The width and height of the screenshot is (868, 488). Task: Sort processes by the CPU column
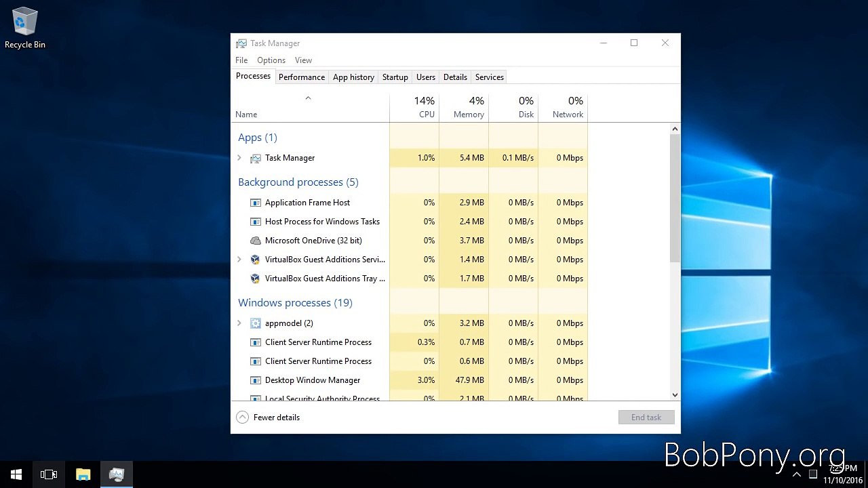click(414, 107)
